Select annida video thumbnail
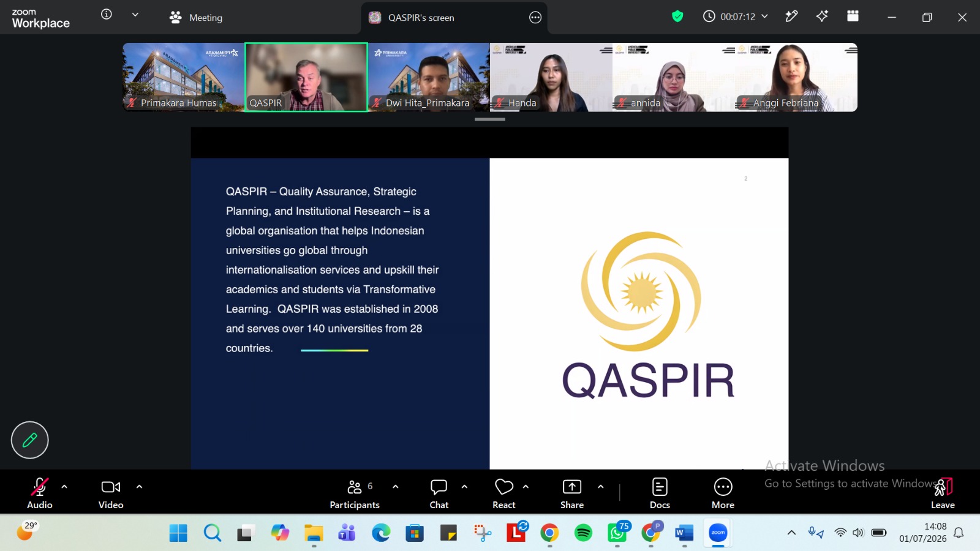This screenshot has width=980, height=551. point(674,77)
